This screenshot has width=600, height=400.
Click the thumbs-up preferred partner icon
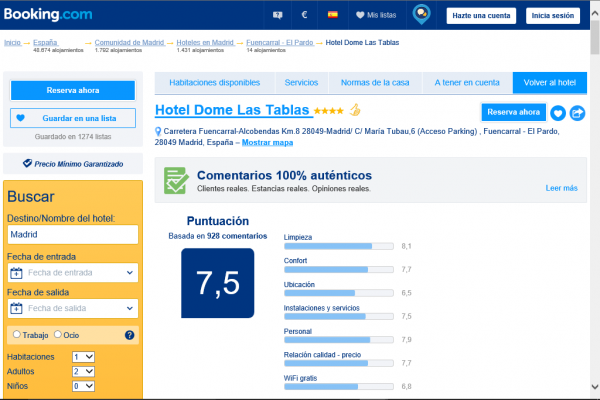(355, 110)
